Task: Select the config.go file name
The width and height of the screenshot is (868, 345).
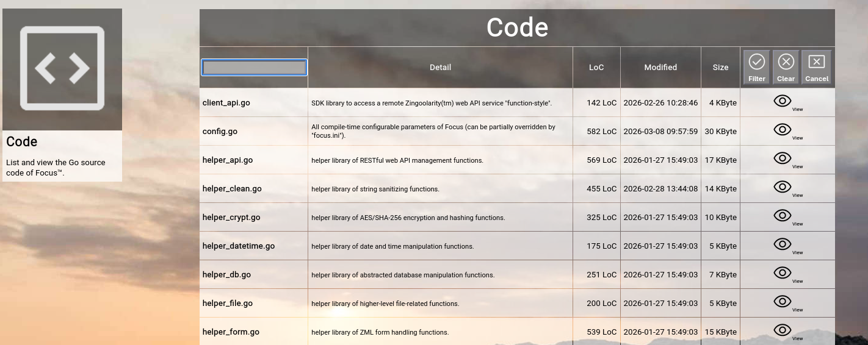Action: pos(220,132)
